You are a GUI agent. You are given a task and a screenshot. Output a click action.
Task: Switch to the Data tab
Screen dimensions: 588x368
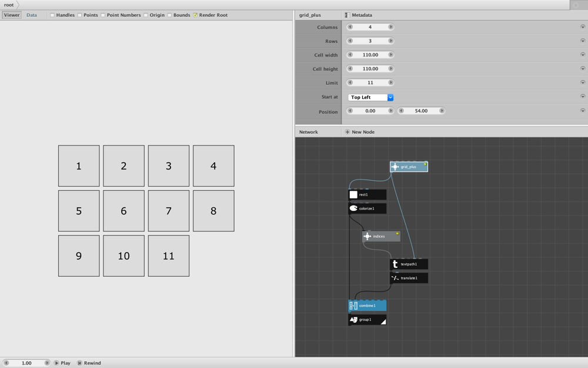[32, 15]
